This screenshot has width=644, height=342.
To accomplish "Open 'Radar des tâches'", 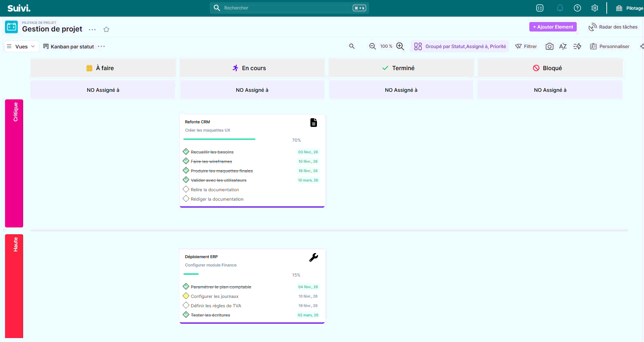I will (x=613, y=27).
